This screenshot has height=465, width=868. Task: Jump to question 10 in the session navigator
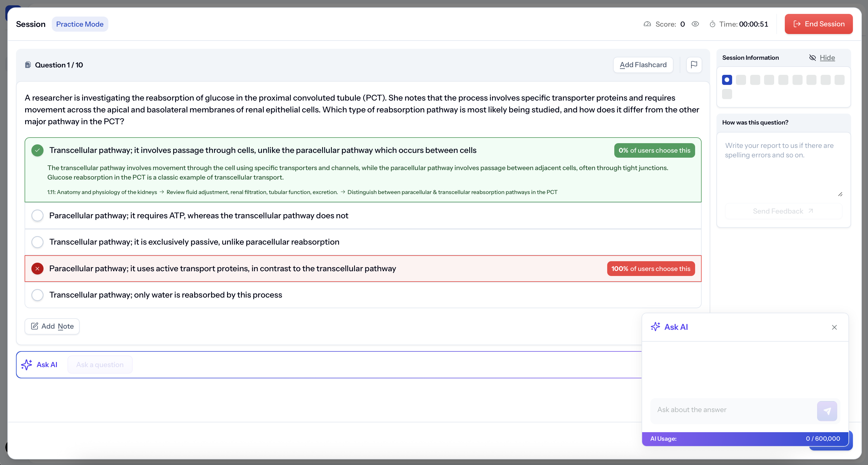pos(727,94)
